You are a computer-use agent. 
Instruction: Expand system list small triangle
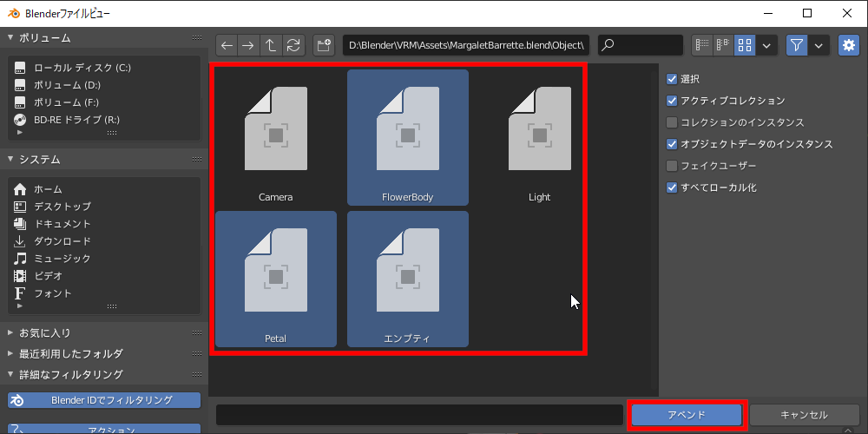(20, 306)
